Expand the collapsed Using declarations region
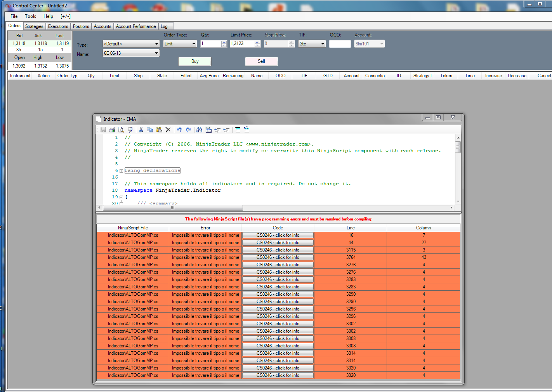 coord(121,171)
